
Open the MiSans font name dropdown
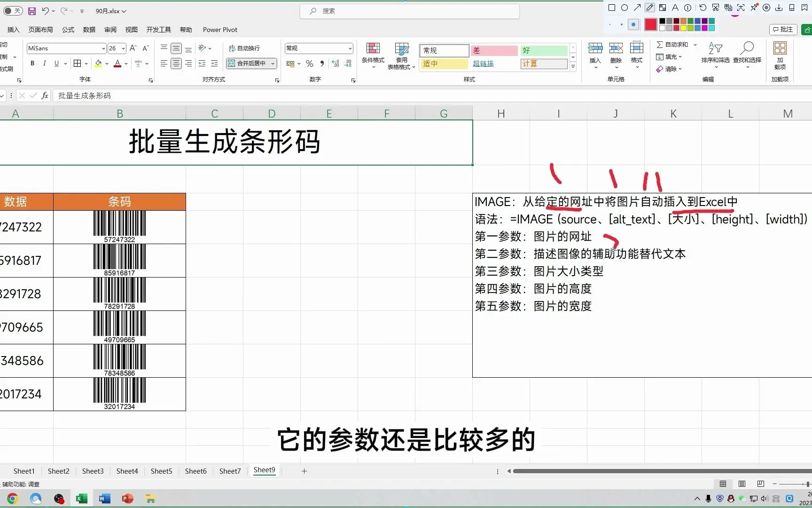click(x=103, y=48)
